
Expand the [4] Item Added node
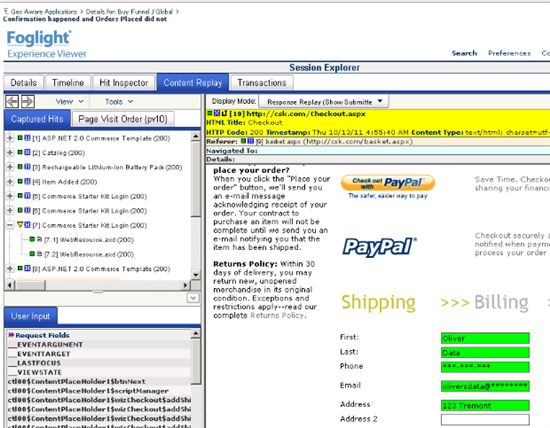[x=10, y=181]
